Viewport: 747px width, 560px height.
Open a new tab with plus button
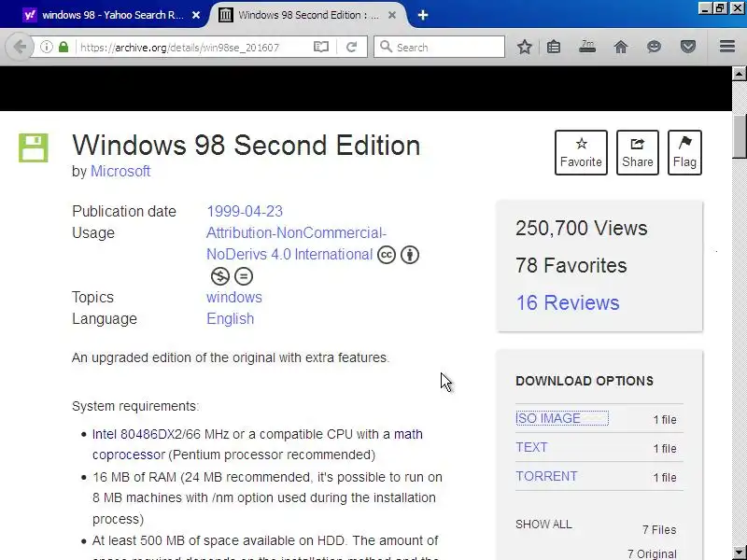(x=423, y=15)
